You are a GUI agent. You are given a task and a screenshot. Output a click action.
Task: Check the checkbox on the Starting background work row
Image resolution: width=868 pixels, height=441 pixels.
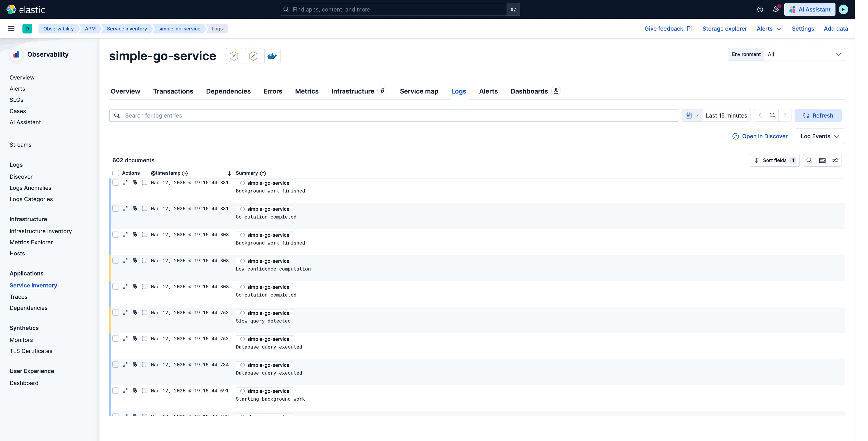coord(116,390)
